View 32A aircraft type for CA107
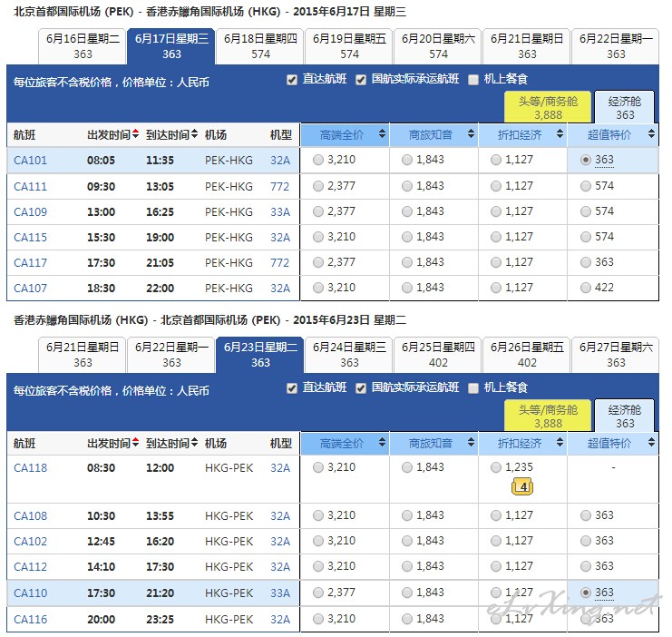Screen dimensions: 672x637 [280, 289]
